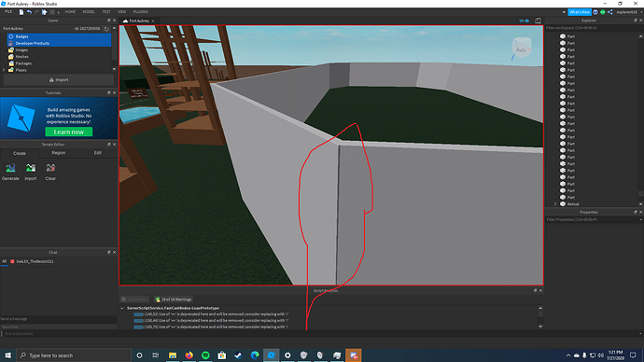Select Developer Products in the Game panel
Screen dimensions: 644x362
[x=59, y=43]
